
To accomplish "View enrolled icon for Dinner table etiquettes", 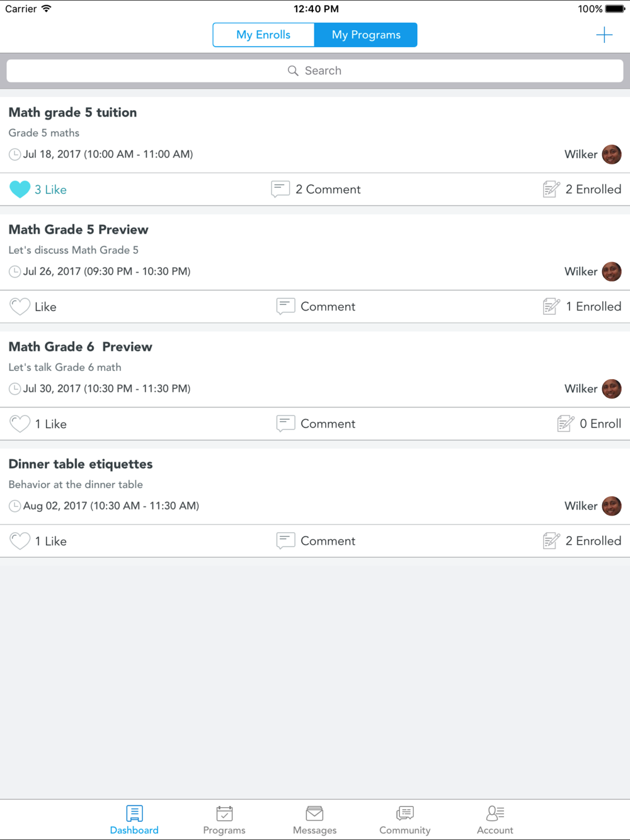I will (x=551, y=541).
